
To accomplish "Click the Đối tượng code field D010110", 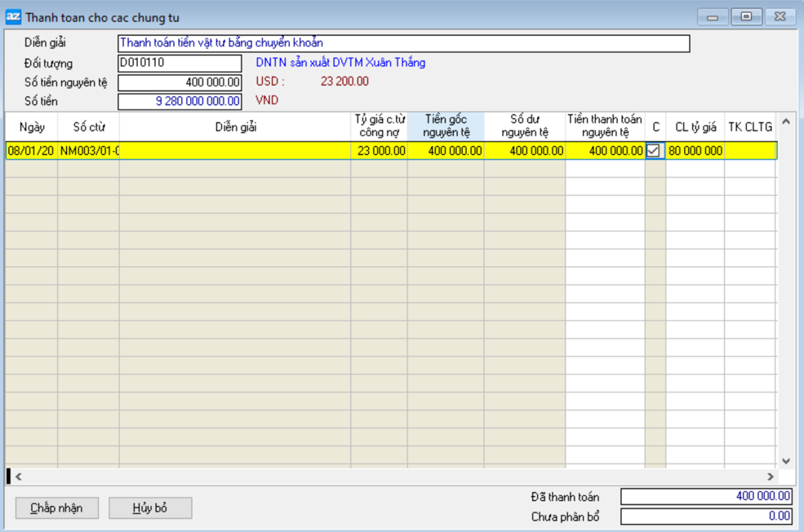I will click(180, 63).
